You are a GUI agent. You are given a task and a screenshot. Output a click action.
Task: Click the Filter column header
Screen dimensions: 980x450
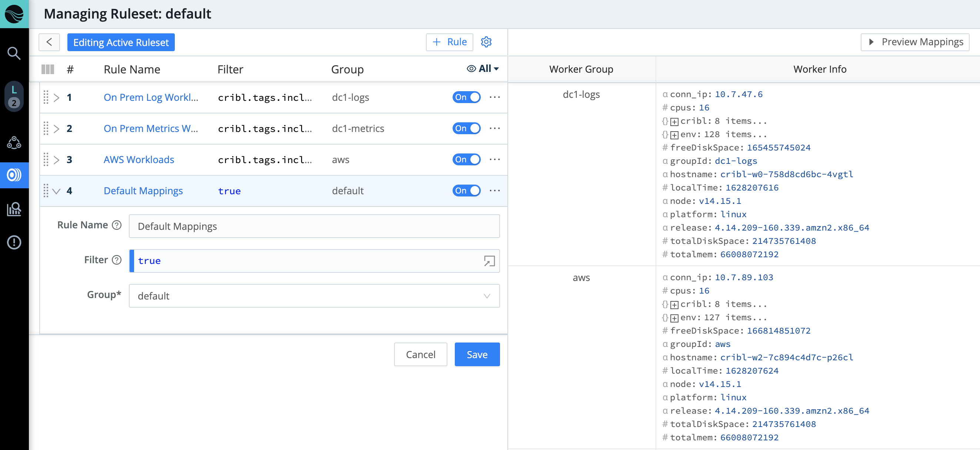click(x=230, y=69)
